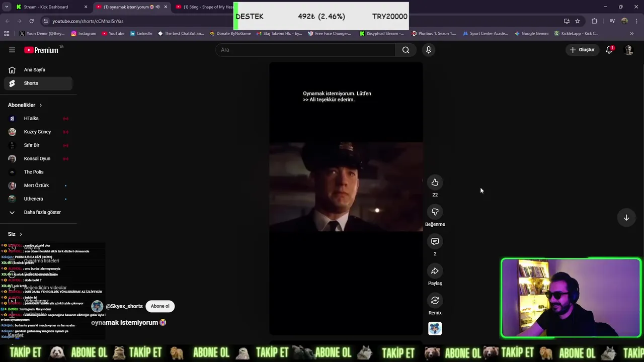Open YouTube bookmark in bookmarks bar

click(x=113, y=34)
